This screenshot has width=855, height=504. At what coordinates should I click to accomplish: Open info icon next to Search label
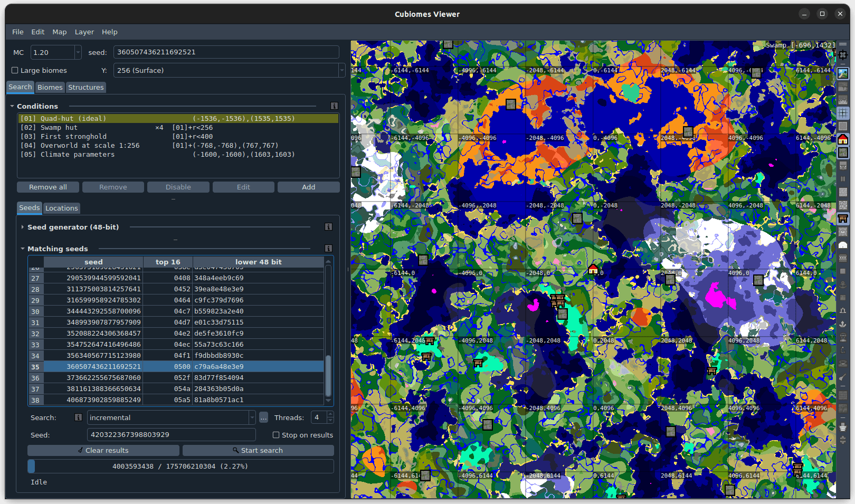78,417
